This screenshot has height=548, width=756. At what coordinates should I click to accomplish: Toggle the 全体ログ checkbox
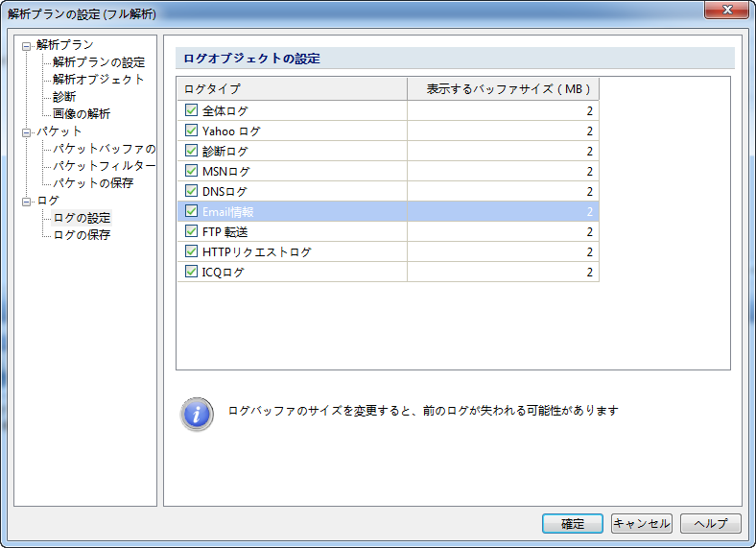191,111
